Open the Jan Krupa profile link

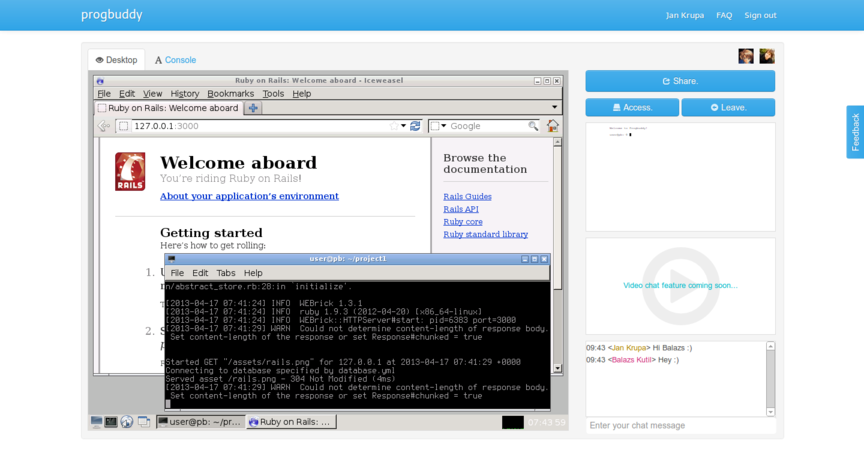684,15
